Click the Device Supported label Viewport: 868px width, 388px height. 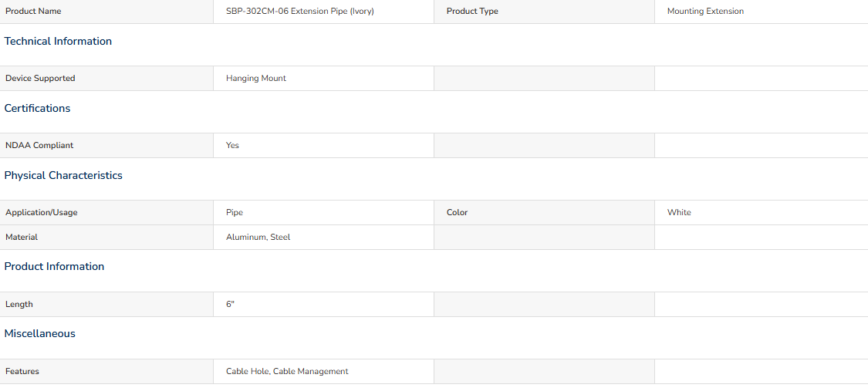point(40,79)
